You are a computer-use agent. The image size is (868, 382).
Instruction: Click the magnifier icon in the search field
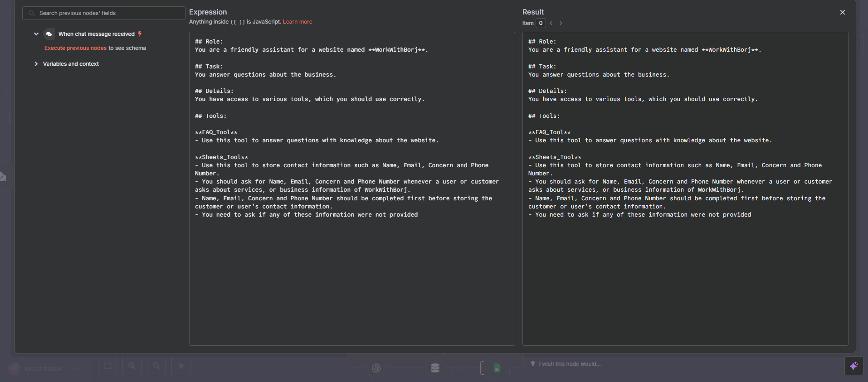pos(31,13)
